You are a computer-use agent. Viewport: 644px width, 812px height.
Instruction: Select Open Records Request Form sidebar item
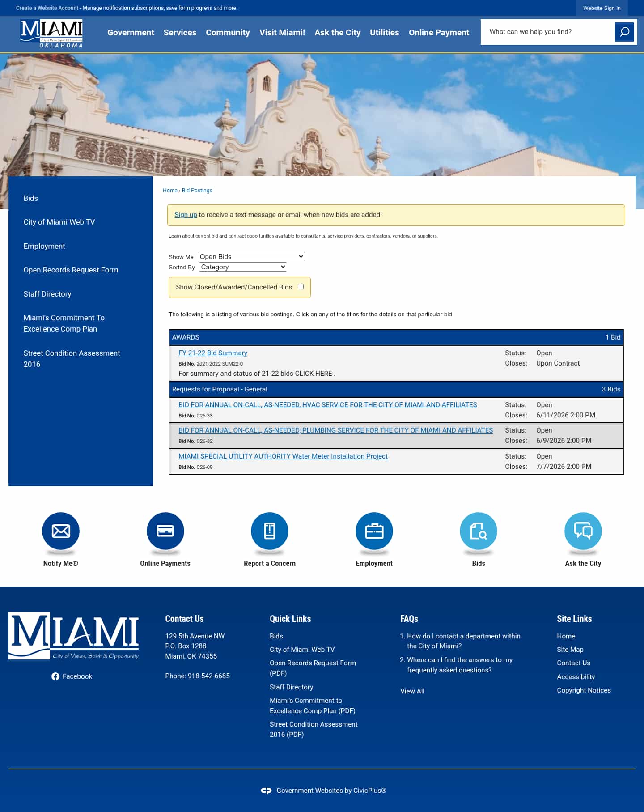71,270
